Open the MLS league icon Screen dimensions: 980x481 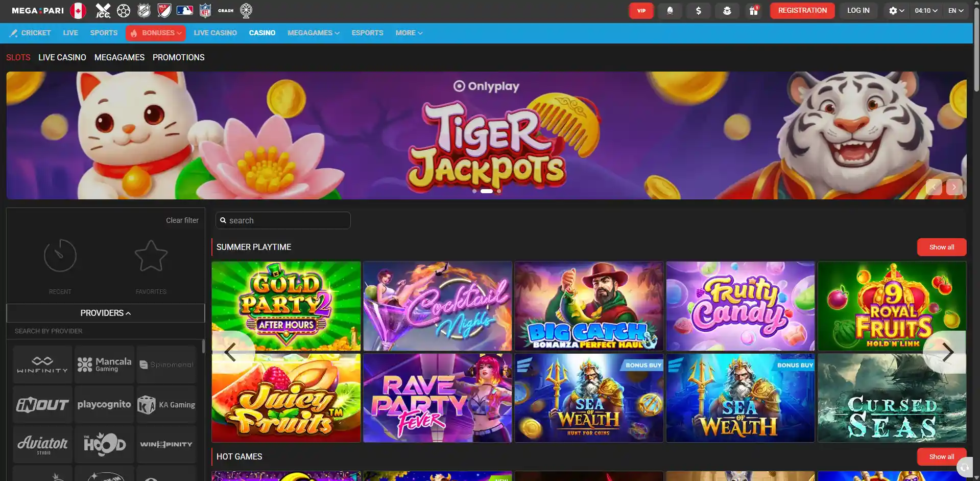coord(164,10)
